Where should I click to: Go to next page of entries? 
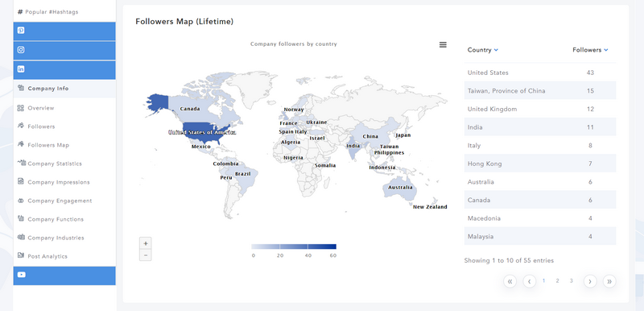pyautogui.click(x=590, y=281)
